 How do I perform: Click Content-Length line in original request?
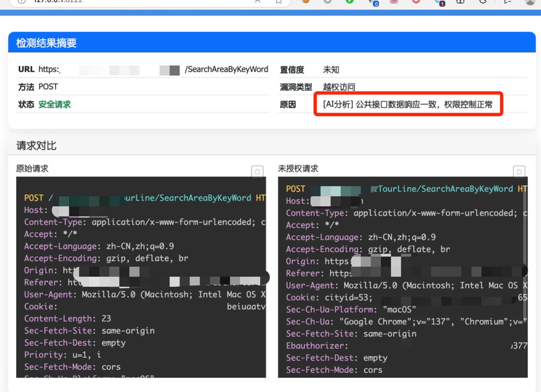(67, 319)
